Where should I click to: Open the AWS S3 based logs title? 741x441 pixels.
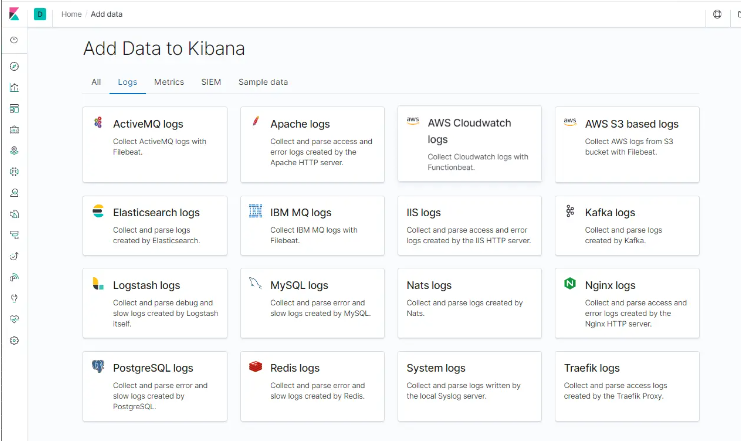click(x=632, y=124)
